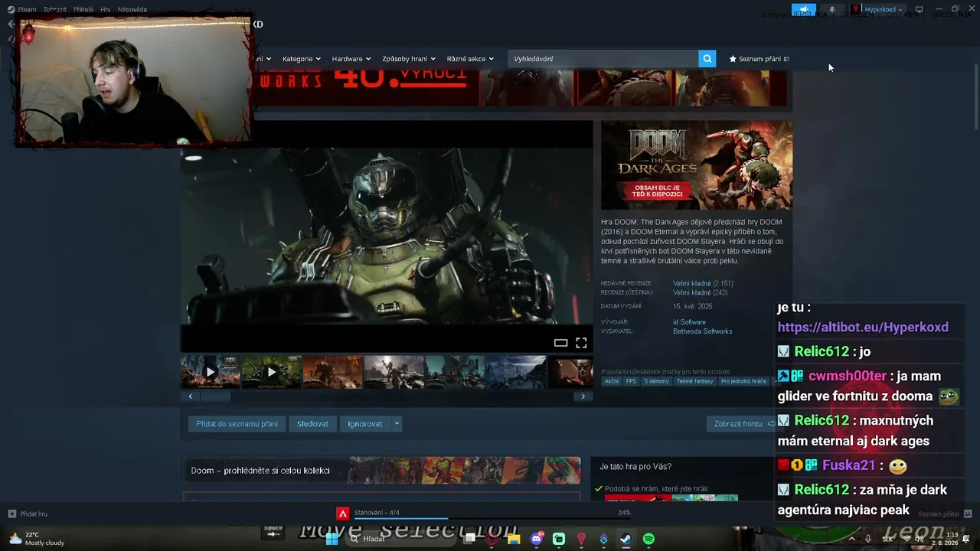This screenshot has height=551, width=980.
Task: Move thumbnail strip right with arrow
Action: click(x=583, y=396)
